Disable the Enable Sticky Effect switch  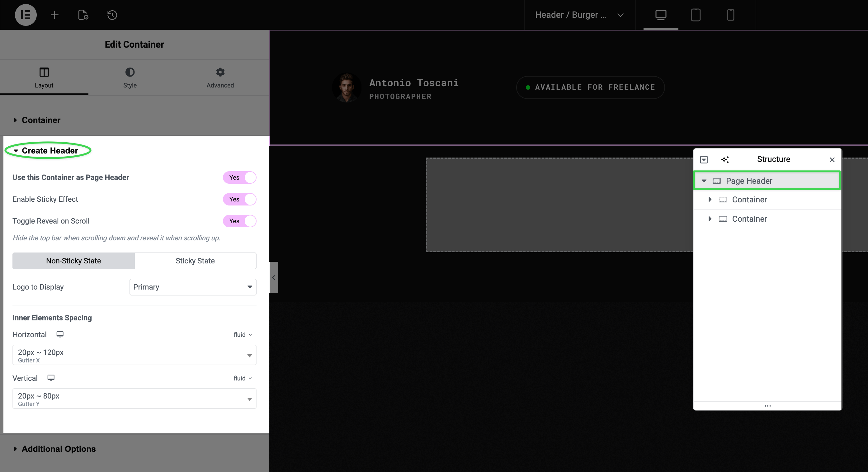[239, 199]
